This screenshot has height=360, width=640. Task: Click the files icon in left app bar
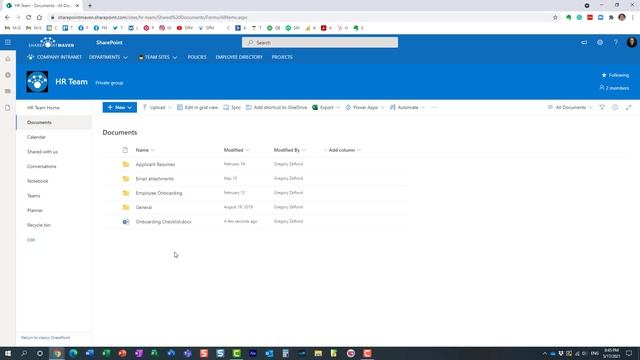8,108
